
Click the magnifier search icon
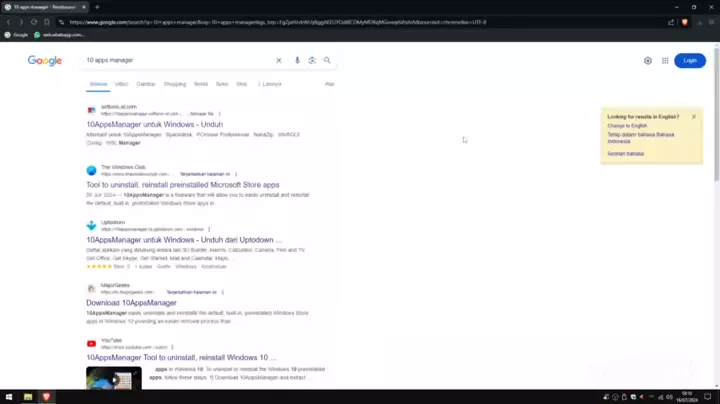pos(327,61)
